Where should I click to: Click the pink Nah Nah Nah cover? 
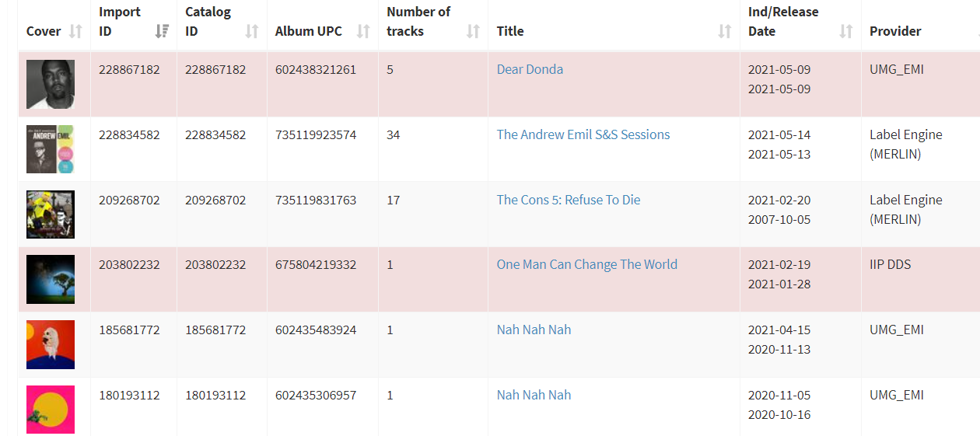pyautogui.click(x=51, y=409)
